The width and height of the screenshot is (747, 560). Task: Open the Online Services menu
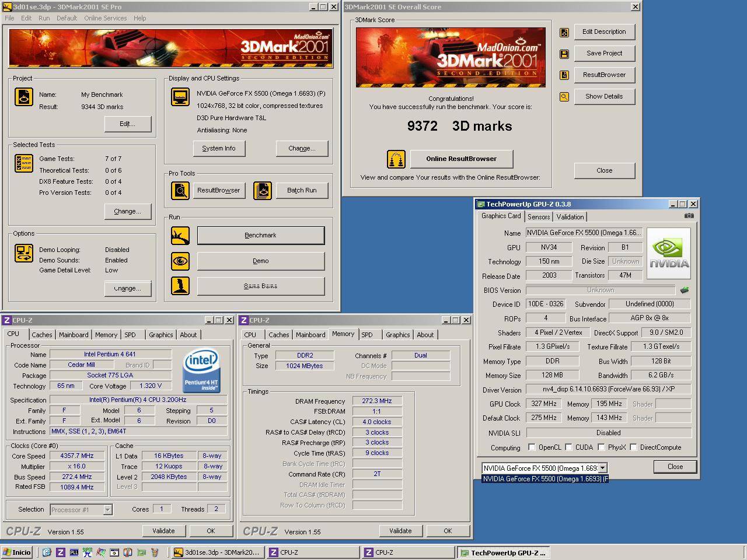pyautogui.click(x=105, y=18)
